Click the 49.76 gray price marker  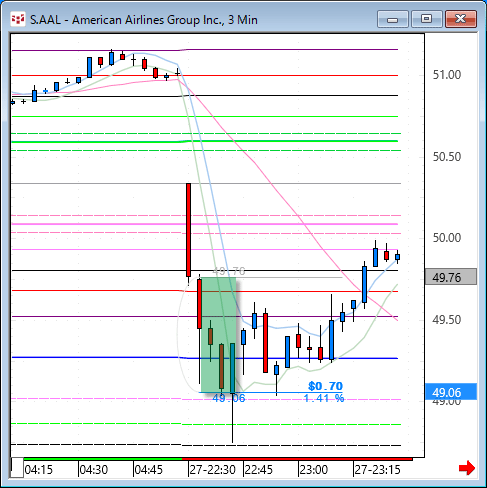pos(451,277)
